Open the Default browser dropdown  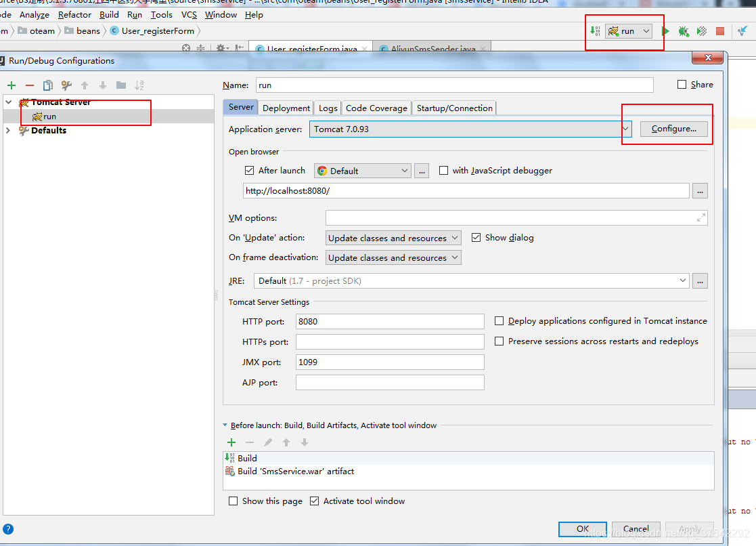tap(363, 171)
